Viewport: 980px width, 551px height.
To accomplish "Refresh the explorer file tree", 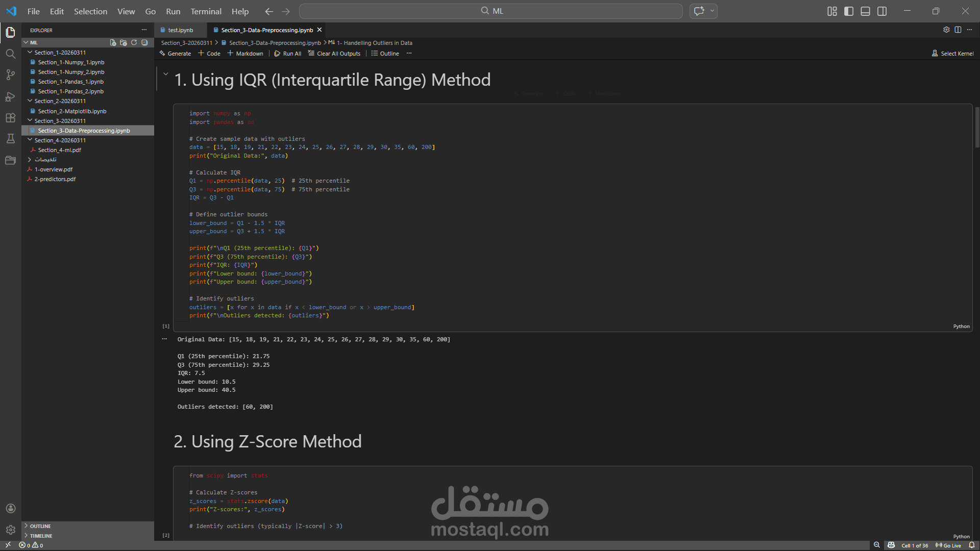I will tap(134, 43).
